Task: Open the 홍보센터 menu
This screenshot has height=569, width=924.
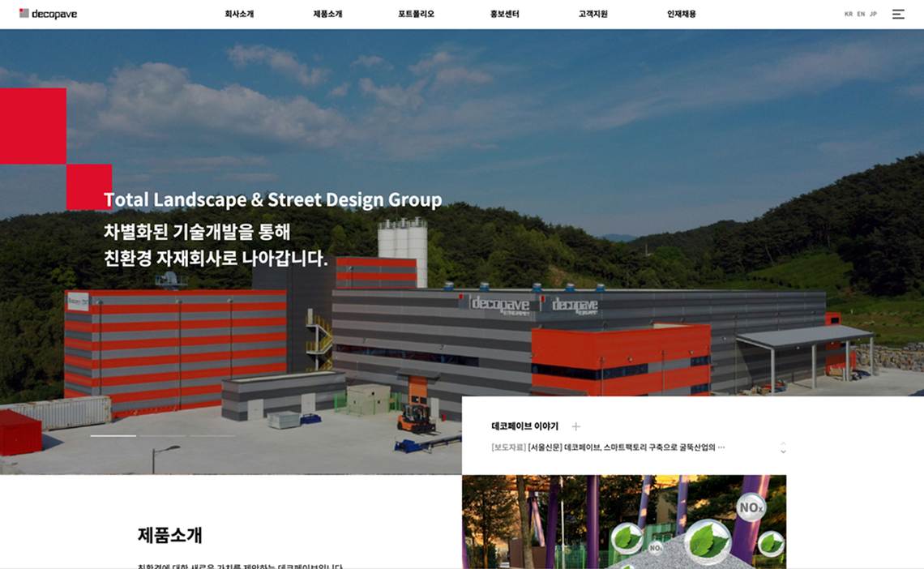Action: pyautogui.click(x=504, y=14)
